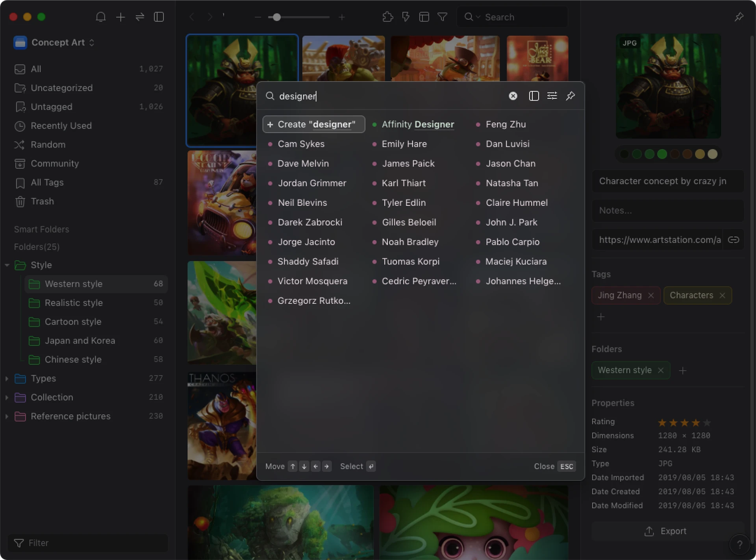The width and height of the screenshot is (756, 560).
Task: Click Create "designer" tag button
Action: 313,124
